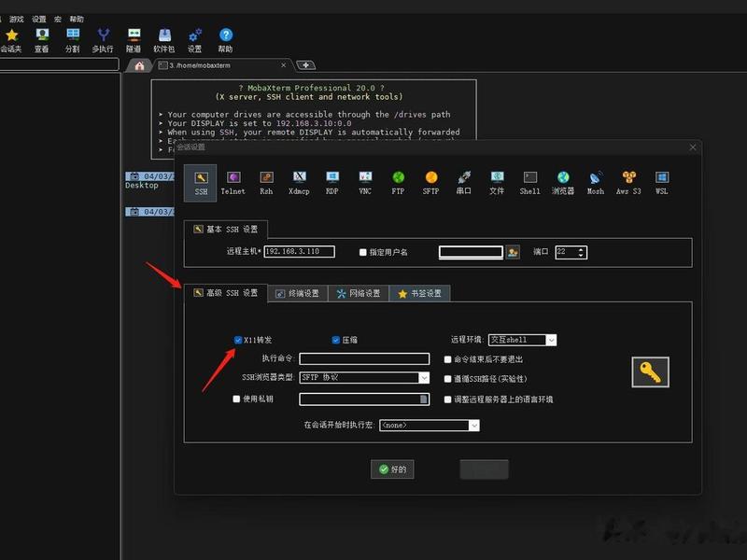Choose the 浏览器 browser session type
The image size is (747, 560).
tap(563, 183)
